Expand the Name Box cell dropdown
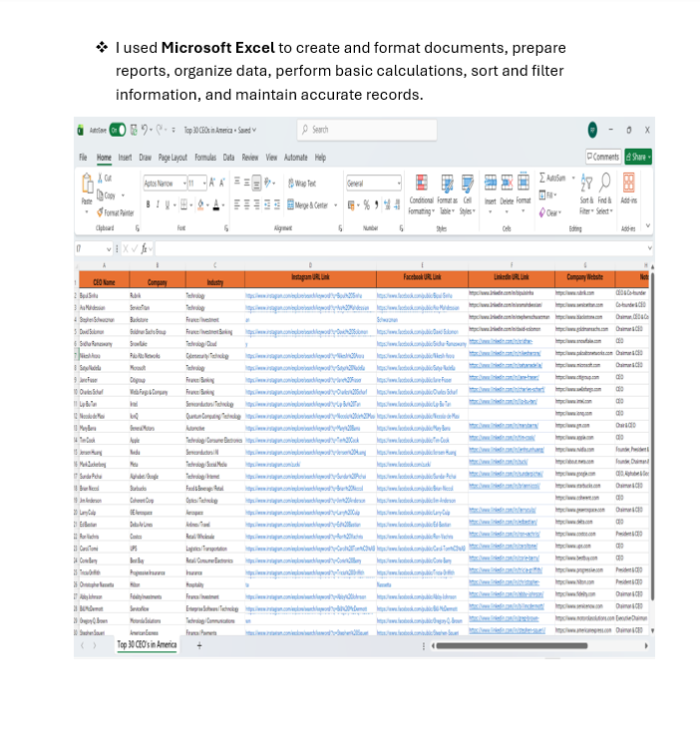 109,249
